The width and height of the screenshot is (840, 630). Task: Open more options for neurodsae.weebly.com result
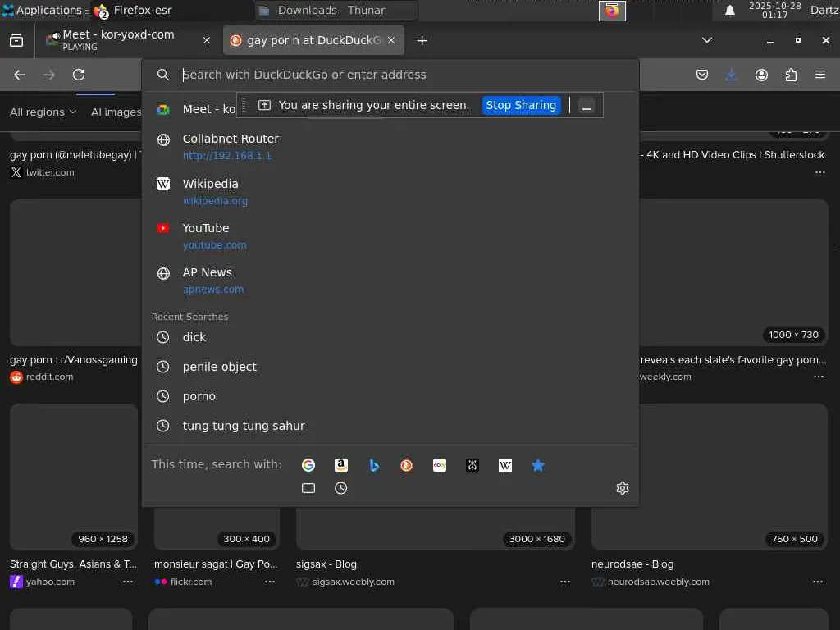pos(818,582)
